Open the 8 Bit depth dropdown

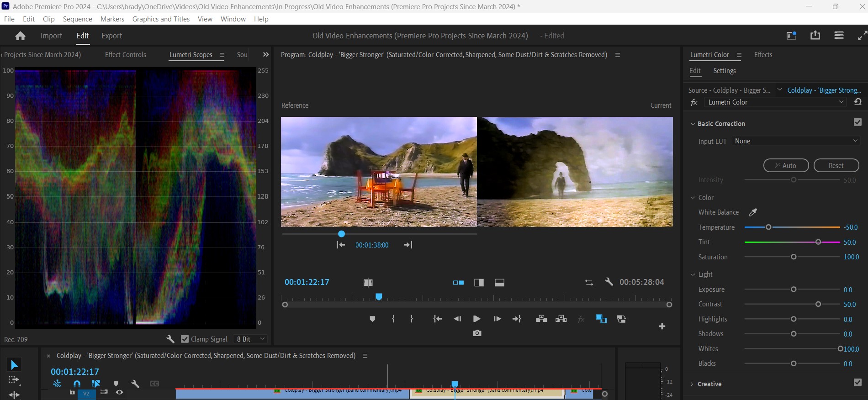[x=251, y=339]
